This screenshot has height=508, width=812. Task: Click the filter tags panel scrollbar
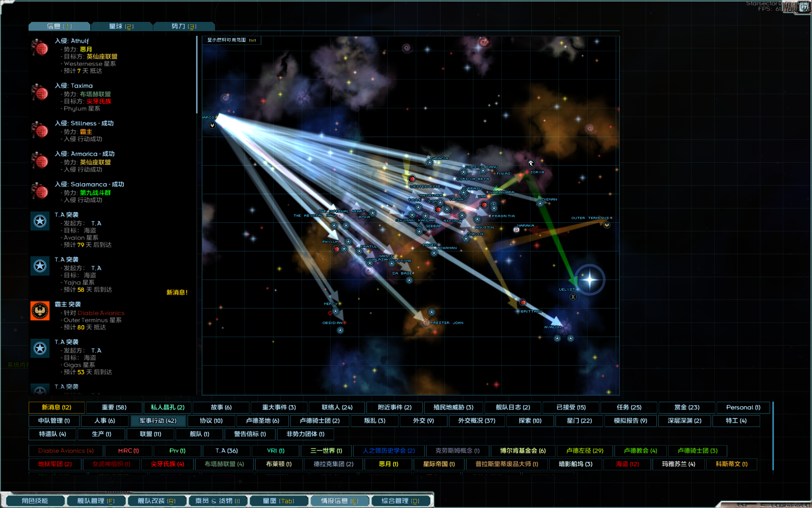(x=773, y=436)
